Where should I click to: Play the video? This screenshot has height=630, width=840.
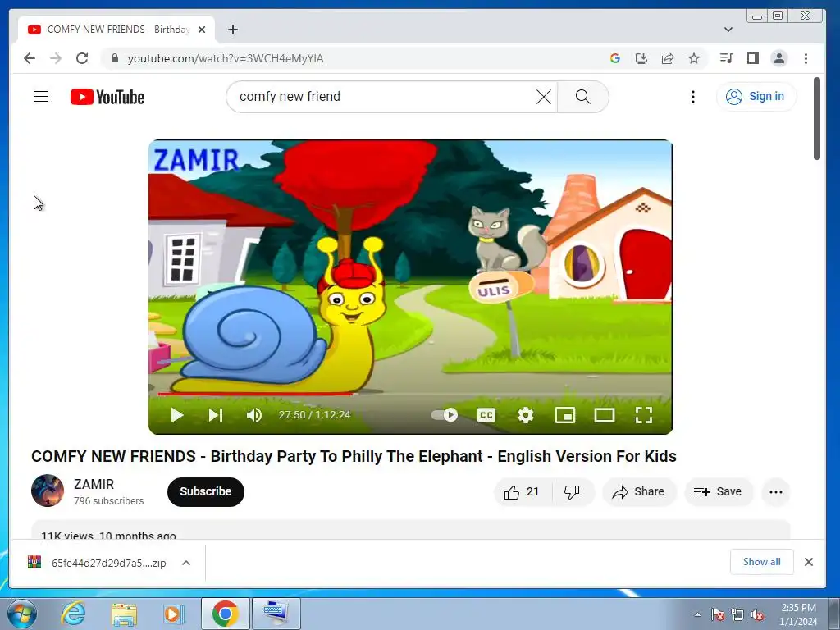(177, 415)
